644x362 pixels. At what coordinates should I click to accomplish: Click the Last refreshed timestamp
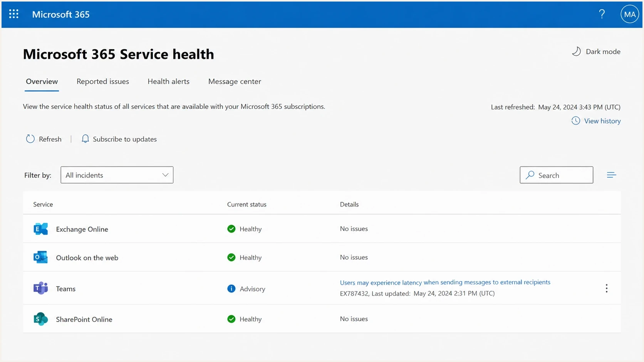555,107
